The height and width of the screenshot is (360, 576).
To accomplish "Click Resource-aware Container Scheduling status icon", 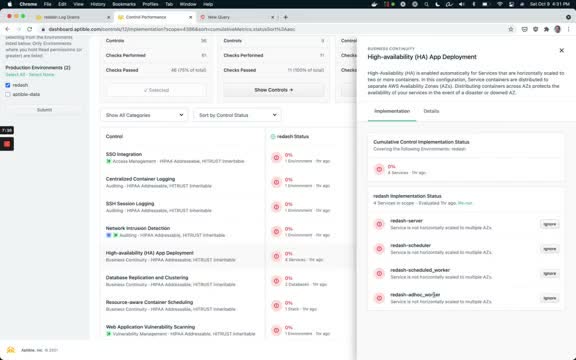I will (276, 306).
